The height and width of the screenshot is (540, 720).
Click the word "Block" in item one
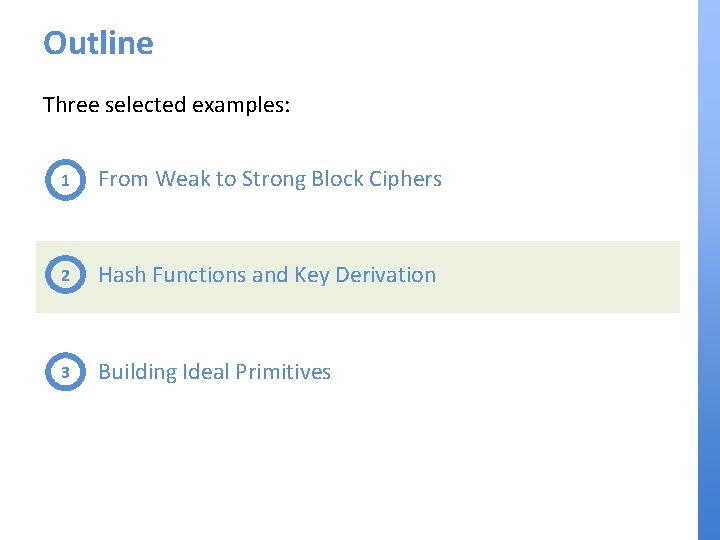338,179
